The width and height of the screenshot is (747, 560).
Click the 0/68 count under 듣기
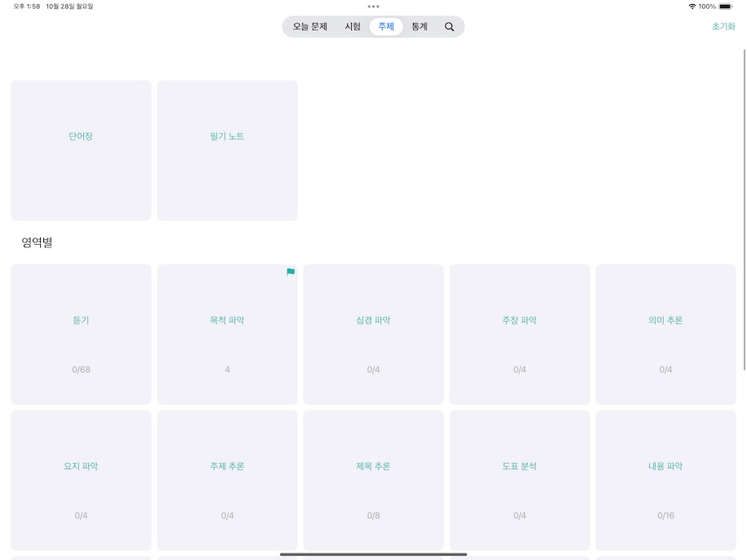[x=81, y=370]
